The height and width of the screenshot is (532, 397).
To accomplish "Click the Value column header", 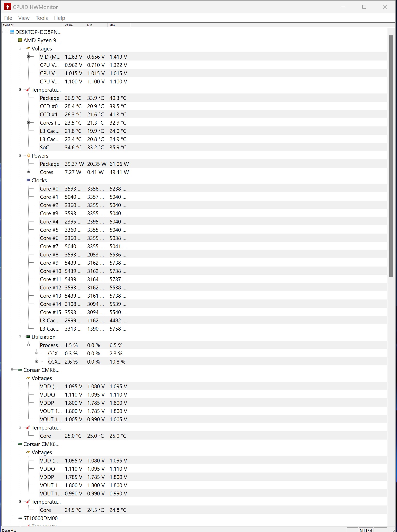I will click(x=74, y=25).
